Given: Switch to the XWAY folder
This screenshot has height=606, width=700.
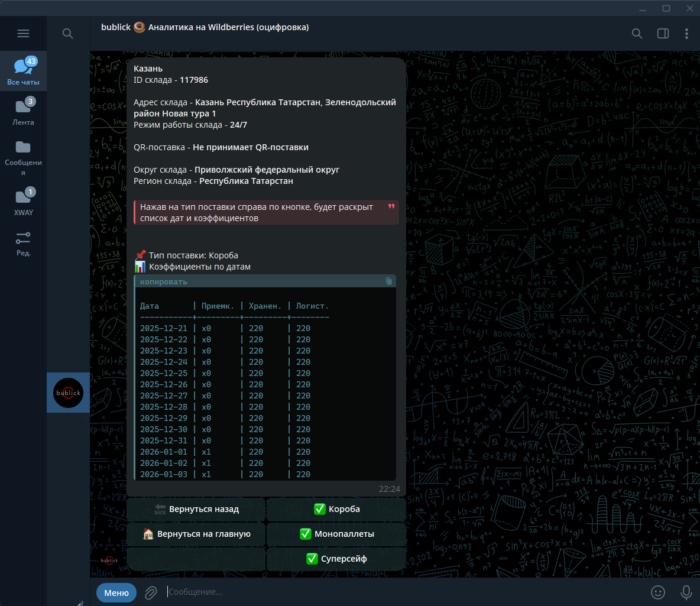Looking at the screenshot, I should (x=23, y=202).
